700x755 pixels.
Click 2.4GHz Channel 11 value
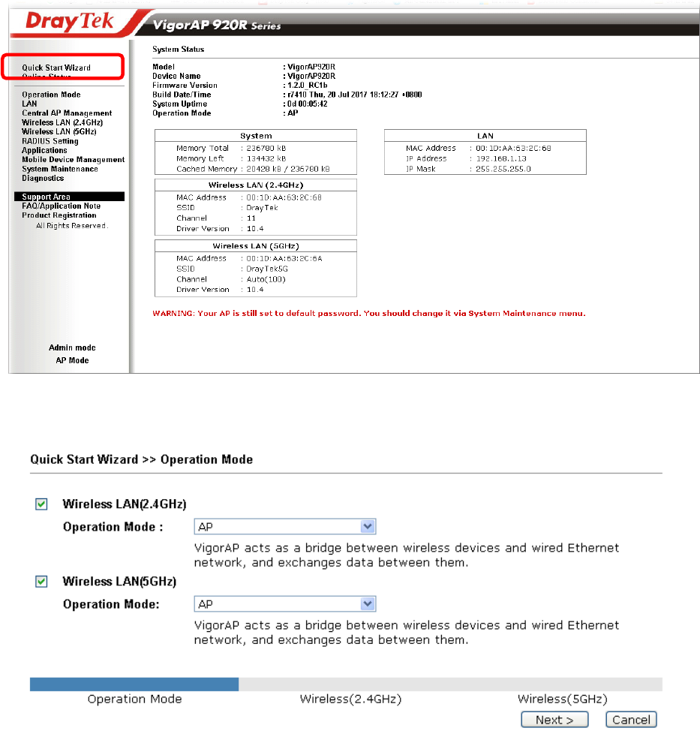point(251,218)
